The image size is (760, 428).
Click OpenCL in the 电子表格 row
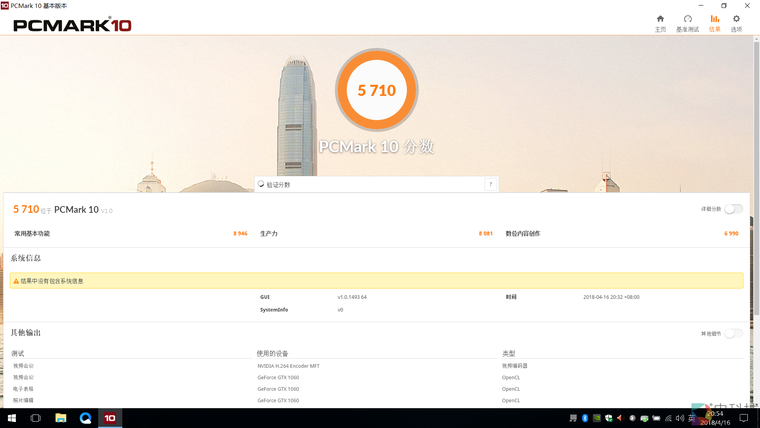(511, 389)
